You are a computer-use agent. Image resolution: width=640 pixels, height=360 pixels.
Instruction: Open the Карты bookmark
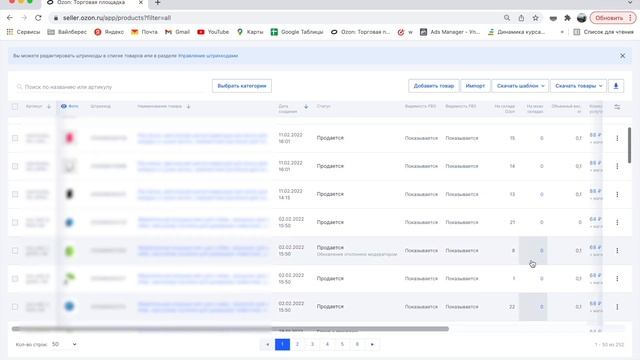tap(250, 32)
